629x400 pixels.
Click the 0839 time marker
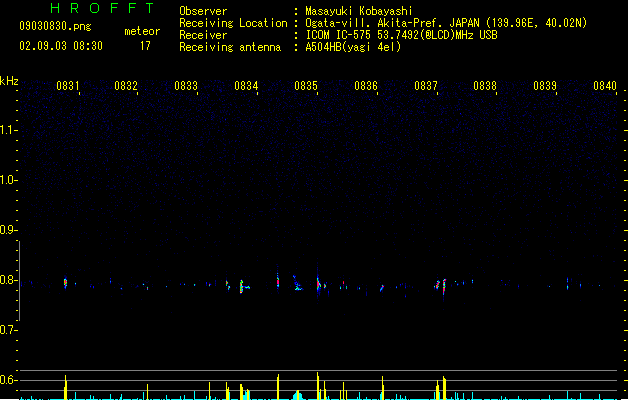tap(545, 86)
